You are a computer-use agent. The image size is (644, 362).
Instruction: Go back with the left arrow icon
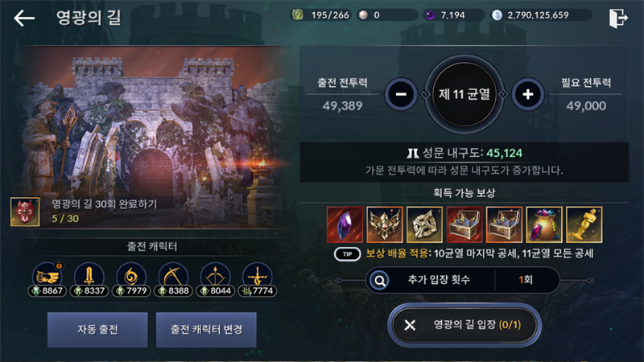(24, 18)
